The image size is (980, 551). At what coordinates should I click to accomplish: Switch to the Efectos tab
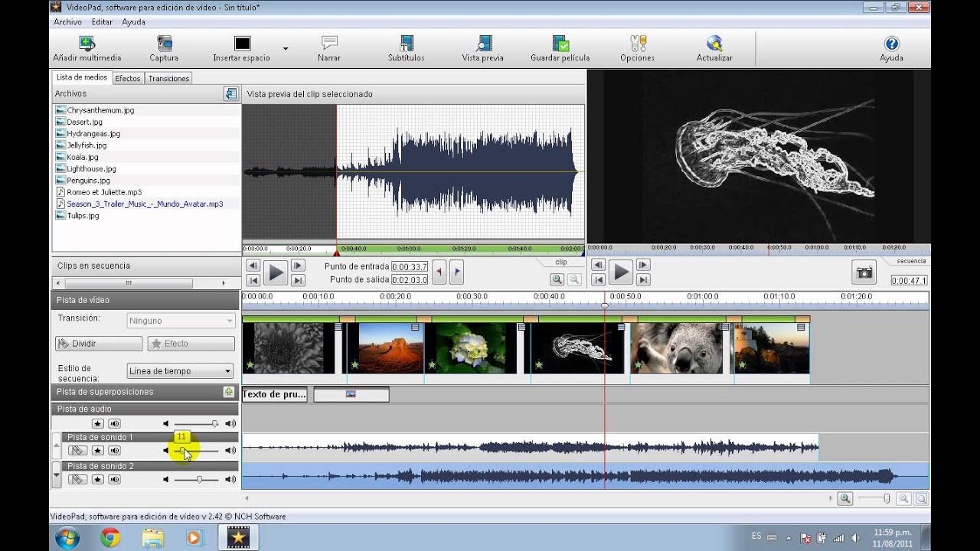click(x=128, y=78)
